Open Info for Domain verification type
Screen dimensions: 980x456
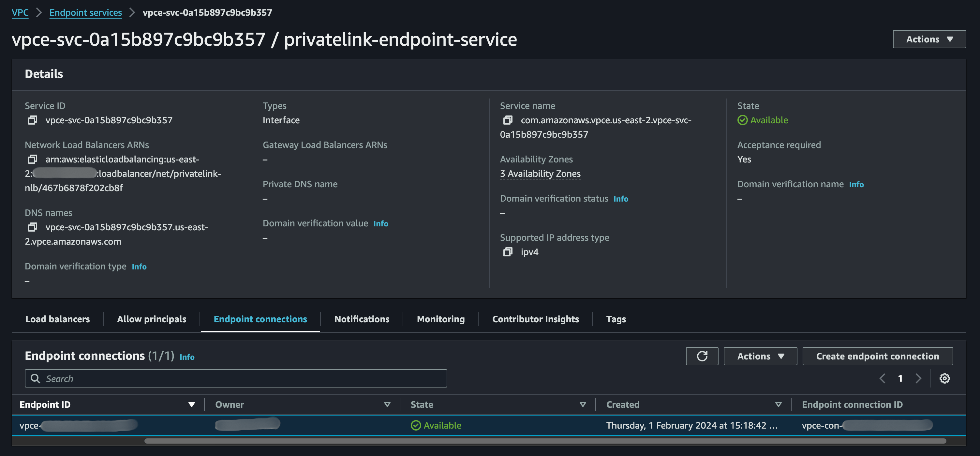click(x=139, y=266)
